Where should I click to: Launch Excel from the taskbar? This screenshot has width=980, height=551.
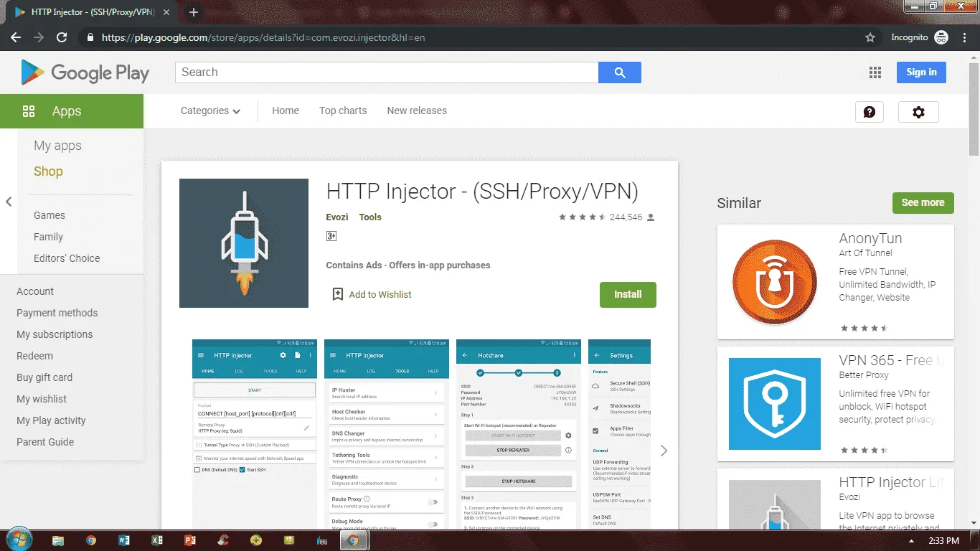click(157, 540)
